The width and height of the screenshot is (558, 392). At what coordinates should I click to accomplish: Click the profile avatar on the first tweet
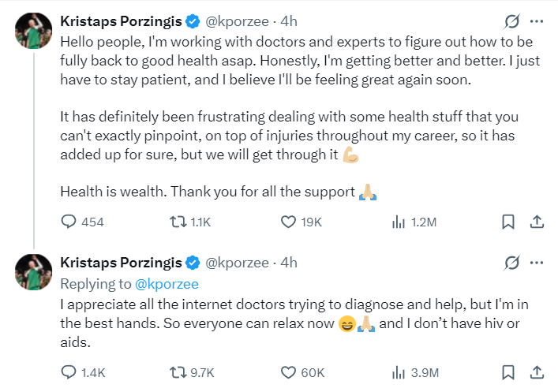tap(33, 31)
